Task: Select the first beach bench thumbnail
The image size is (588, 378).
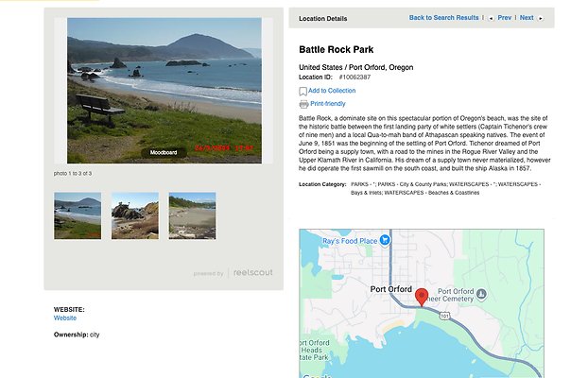Action: 78,215
